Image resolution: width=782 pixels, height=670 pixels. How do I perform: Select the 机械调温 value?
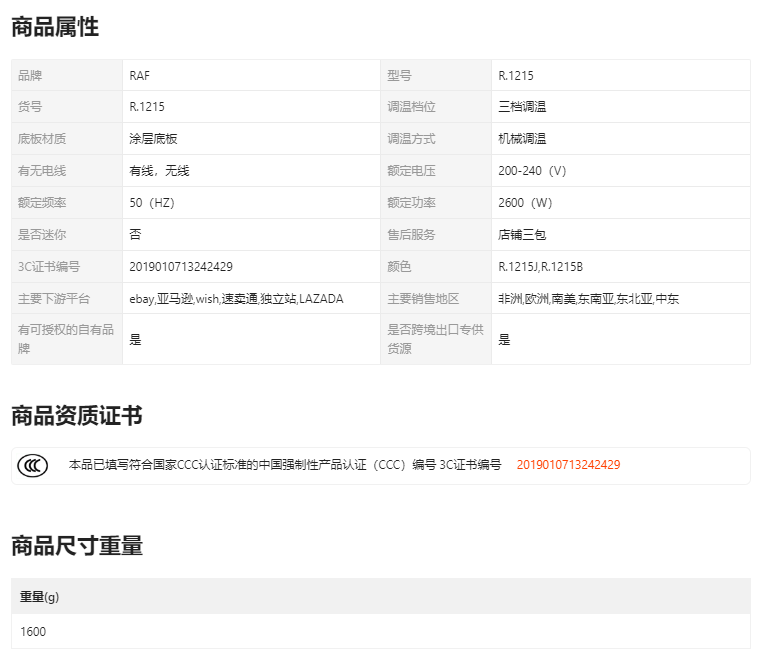(522, 139)
